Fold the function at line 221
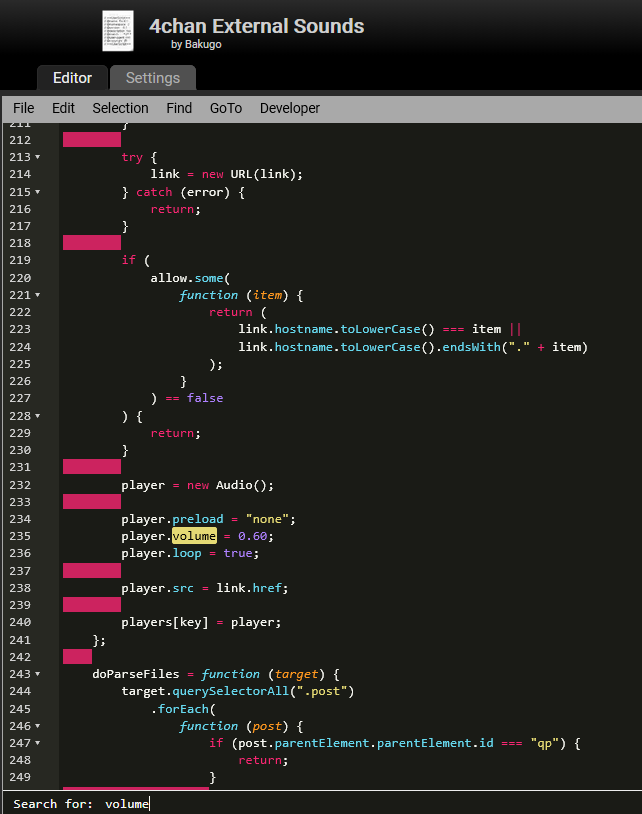This screenshot has width=642, height=814. 37,295
